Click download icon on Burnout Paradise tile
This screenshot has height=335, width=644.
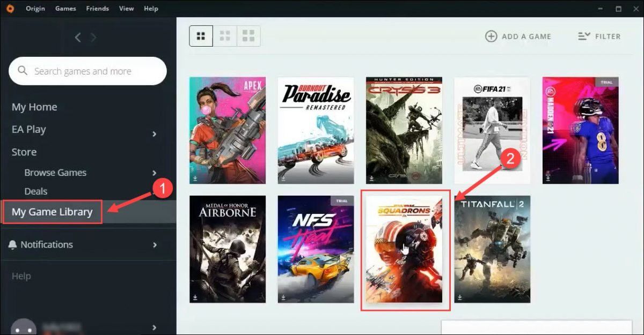coord(284,178)
